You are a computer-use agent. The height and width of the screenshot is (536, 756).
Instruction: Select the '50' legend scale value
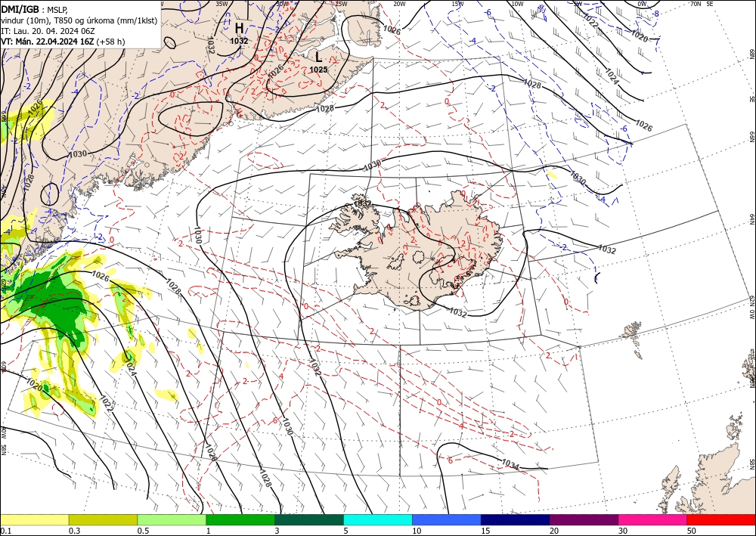pyautogui.click(x=692, y=531)
